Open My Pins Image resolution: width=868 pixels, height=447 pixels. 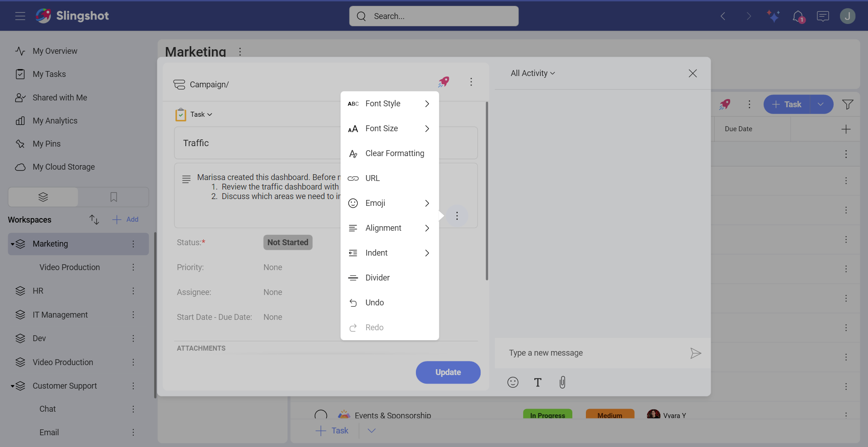(47, 144)
